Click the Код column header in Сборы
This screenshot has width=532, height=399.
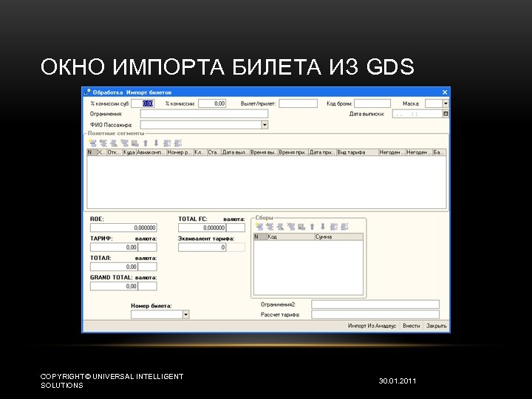tap(291, 237)
